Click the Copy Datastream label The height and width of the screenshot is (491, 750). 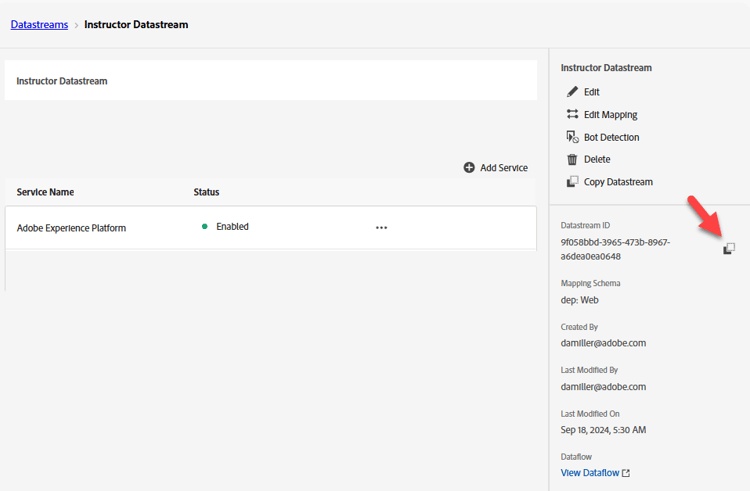point(618,182)
